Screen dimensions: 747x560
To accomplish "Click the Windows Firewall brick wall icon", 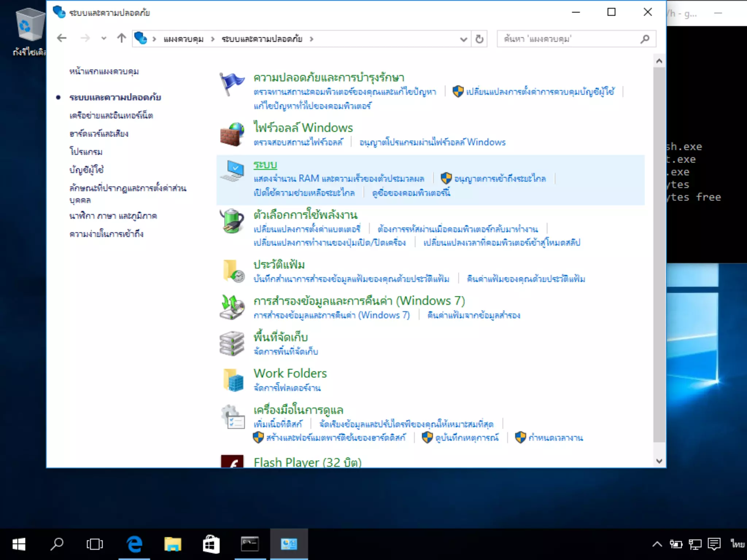I will [232, 134].
